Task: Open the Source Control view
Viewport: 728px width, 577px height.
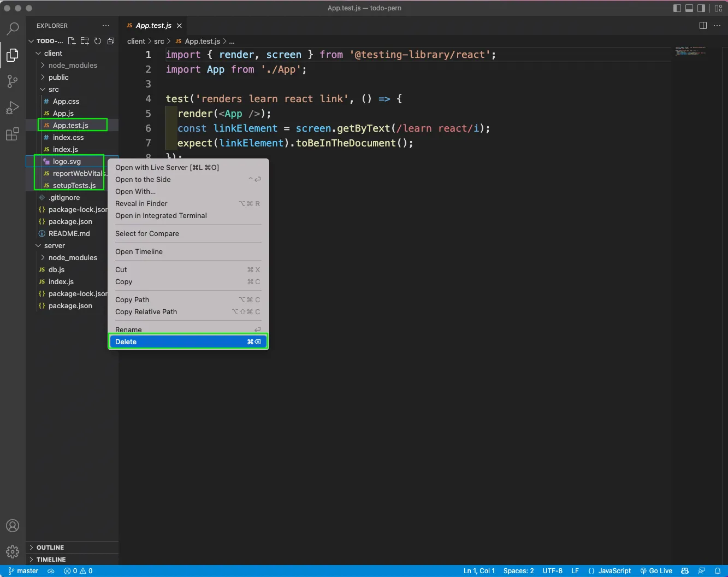Action: pos(13,81)
